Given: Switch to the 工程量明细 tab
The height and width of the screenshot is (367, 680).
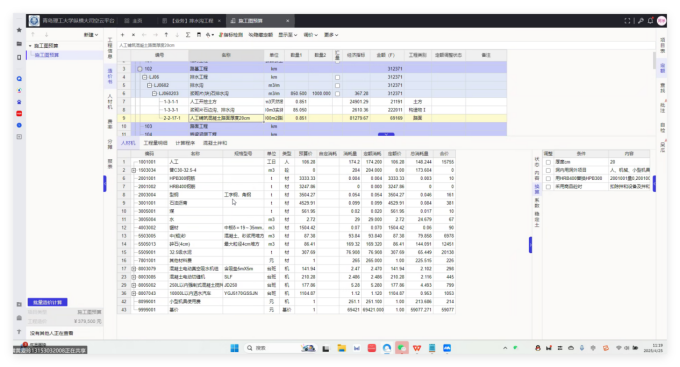Looking at the screenshot, I should tap(155, 143).
